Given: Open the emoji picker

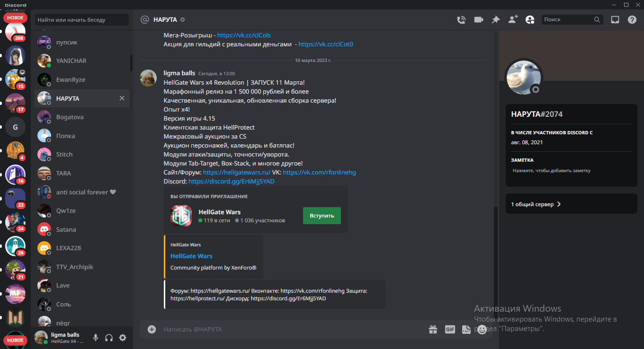Looking at the screenshot, I should coord(482,329).
